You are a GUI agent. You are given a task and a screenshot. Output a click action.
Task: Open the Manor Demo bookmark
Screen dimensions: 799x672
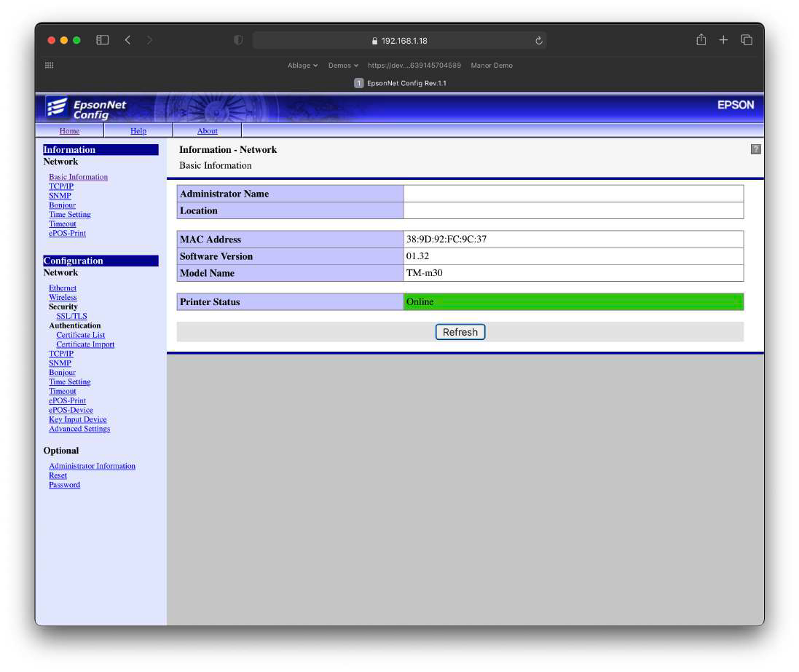coord(492,66)
